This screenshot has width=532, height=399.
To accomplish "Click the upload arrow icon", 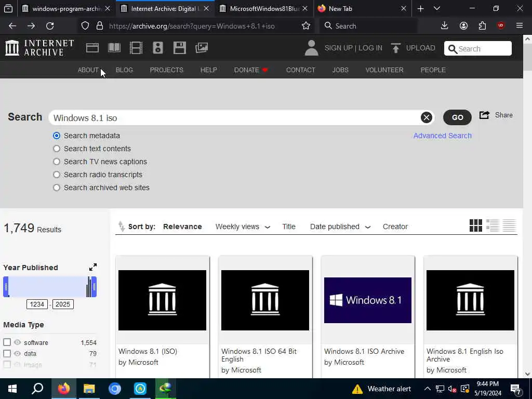I will (x=395, y=48).
